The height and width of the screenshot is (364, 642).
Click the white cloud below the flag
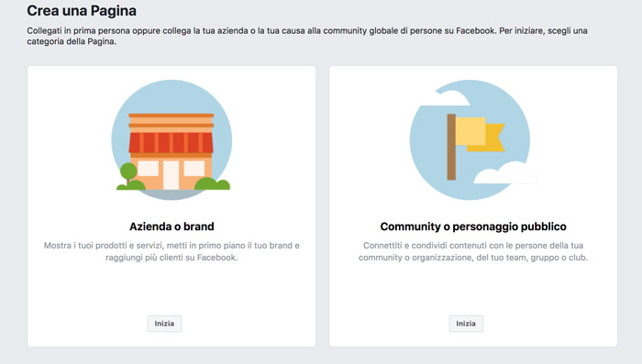[504, 172]
